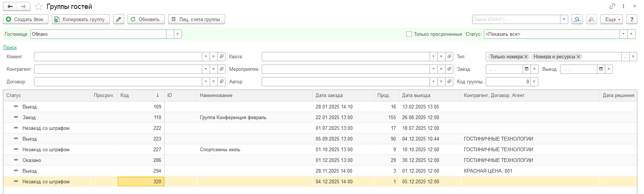Expand the Заезд row with code 110
This screenshot has width=644, height=194.
[x=16, y=117]
